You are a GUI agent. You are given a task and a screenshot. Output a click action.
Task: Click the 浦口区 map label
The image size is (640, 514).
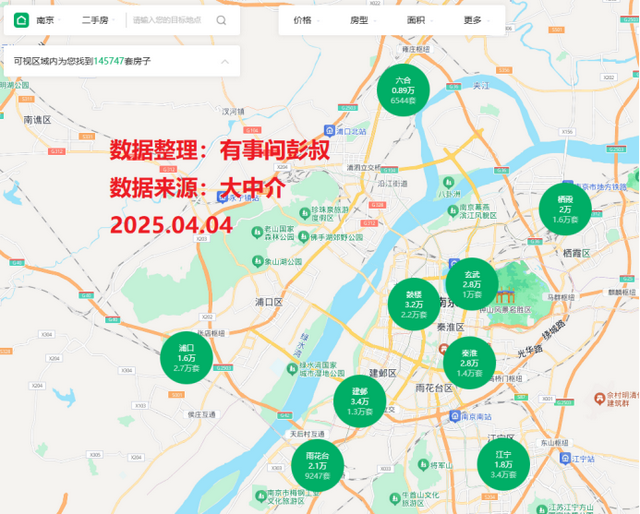point(269,302)
